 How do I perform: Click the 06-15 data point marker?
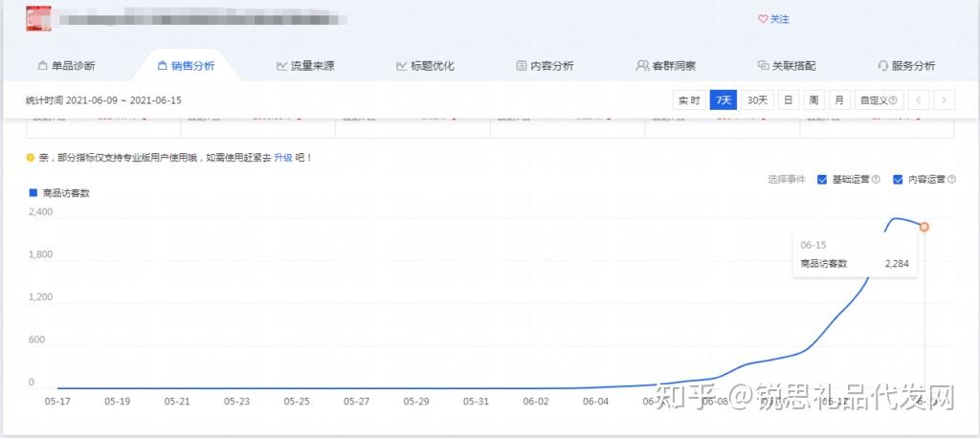(924, 227)
